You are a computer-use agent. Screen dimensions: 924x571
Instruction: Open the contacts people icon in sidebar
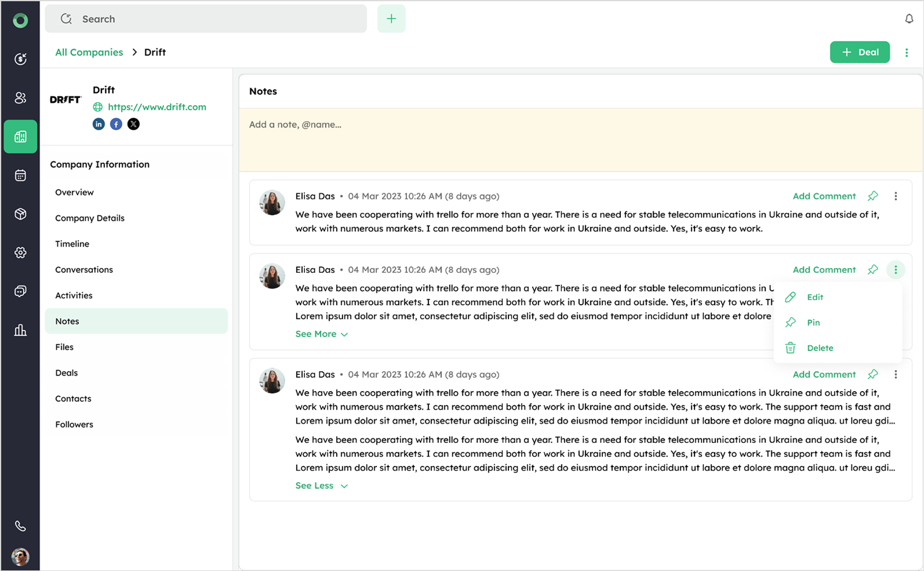(x=20, y=98)
